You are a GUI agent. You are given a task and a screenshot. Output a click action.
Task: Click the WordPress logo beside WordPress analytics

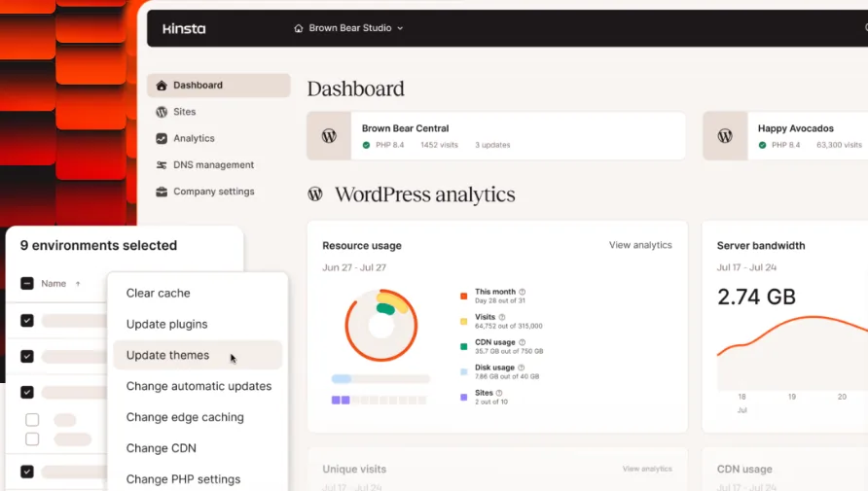tap(315, 194)
